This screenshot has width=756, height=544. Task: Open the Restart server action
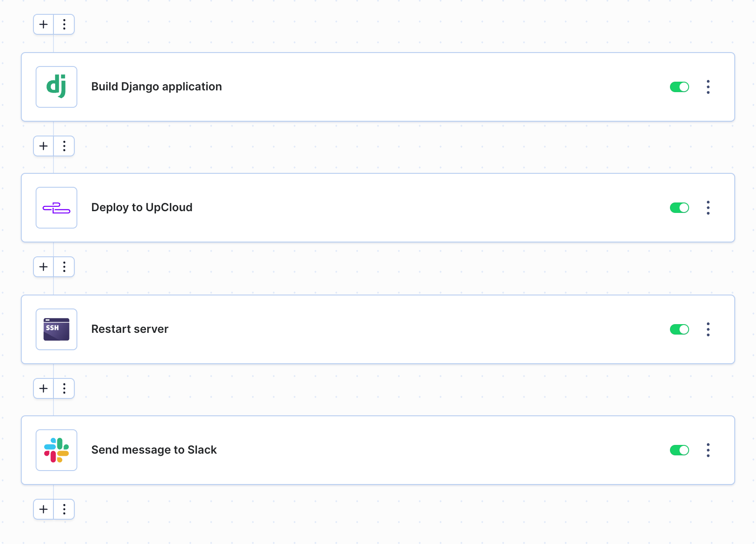coord(378,329)
